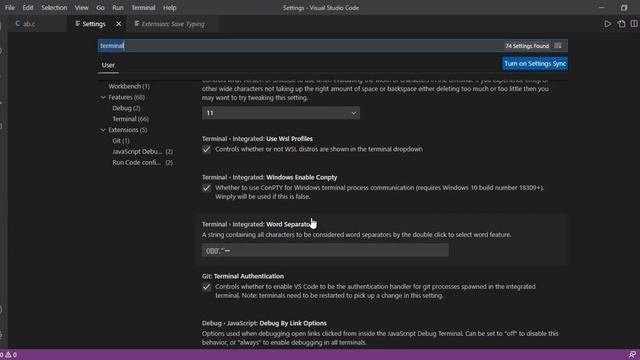Select the User settings scope tab
Screen dimensions: 640x360
coord(108,65)
